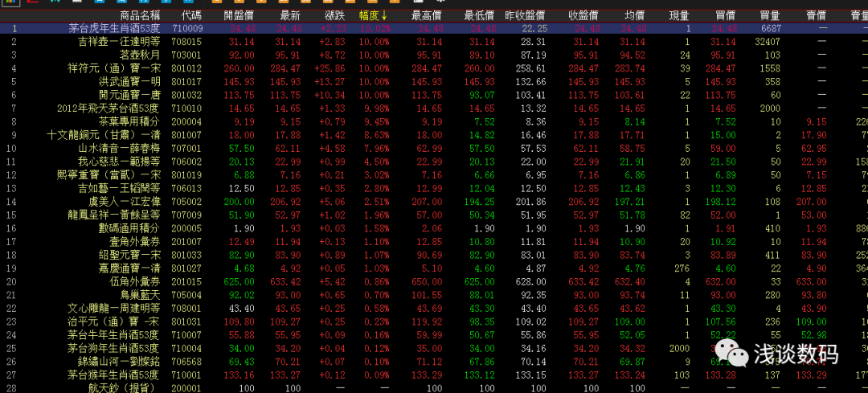Click the 現量 column header
This screenshot has height=393, width=868.
(x=679, y=15)
